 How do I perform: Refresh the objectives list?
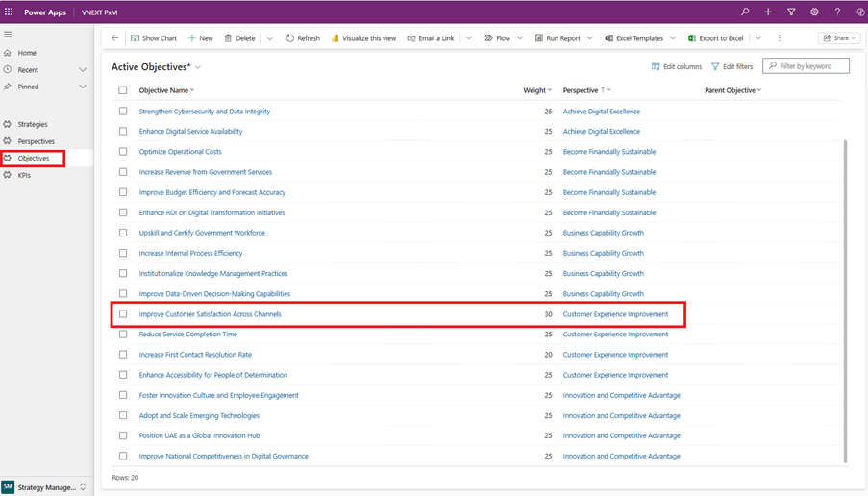[303, 38]
